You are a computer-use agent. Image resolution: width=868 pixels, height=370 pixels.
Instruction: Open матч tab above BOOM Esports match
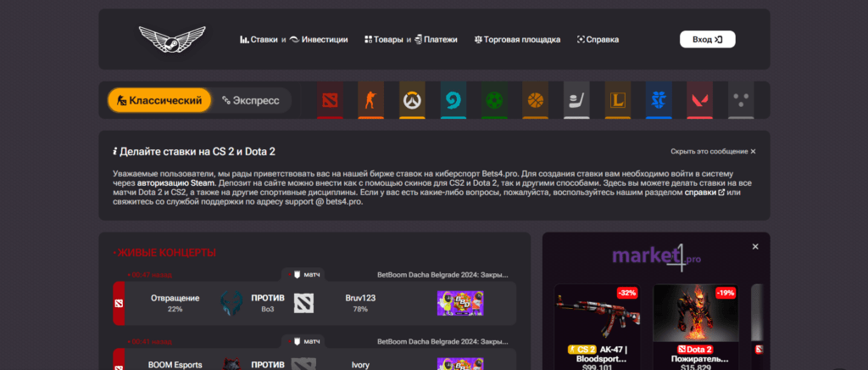(303, 340)
